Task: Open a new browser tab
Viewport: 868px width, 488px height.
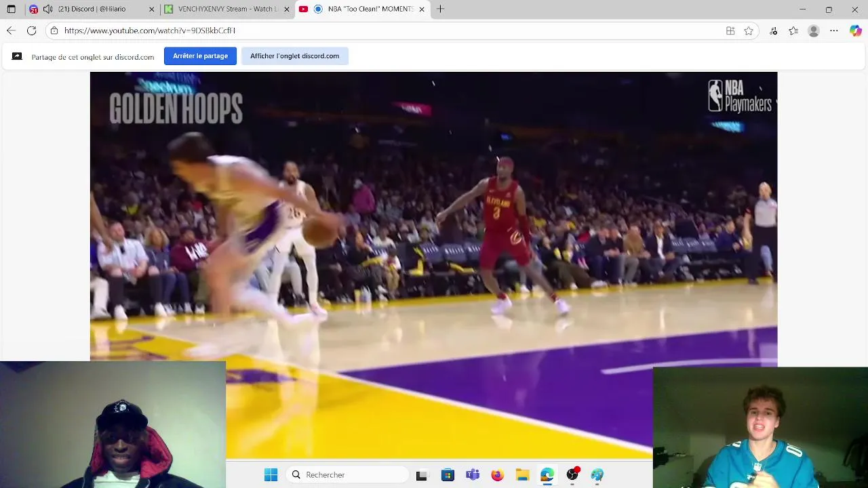Action: pyautogui.click(x=441, y=9)
